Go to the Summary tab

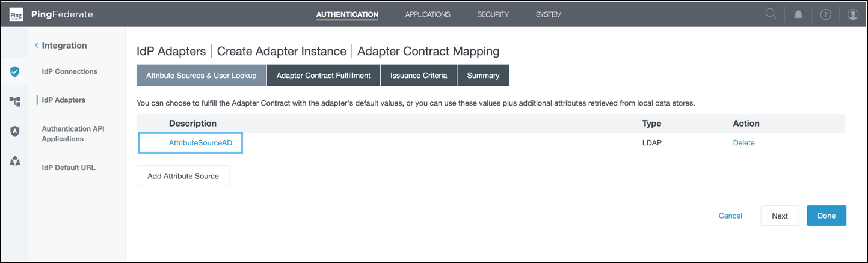pyautogui.click(x=483, y=76)
